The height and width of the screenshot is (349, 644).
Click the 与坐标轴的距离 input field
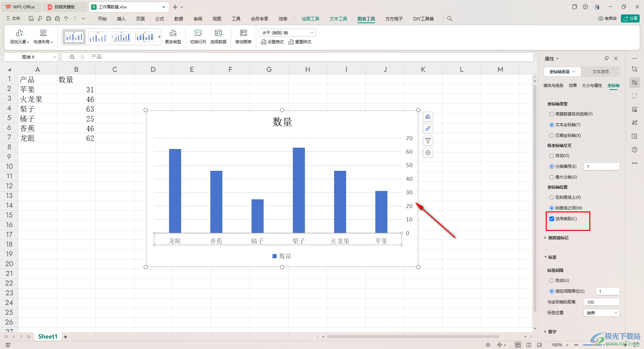click(602, 302)
